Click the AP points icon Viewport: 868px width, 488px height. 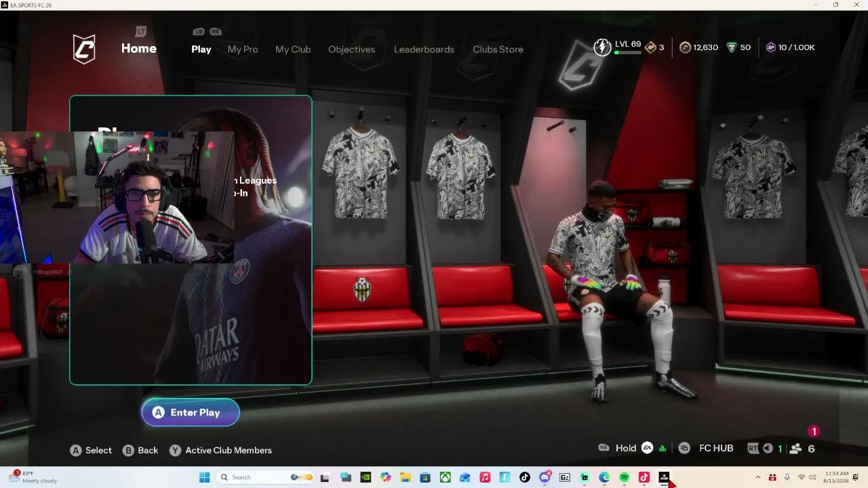click(650, 47)
